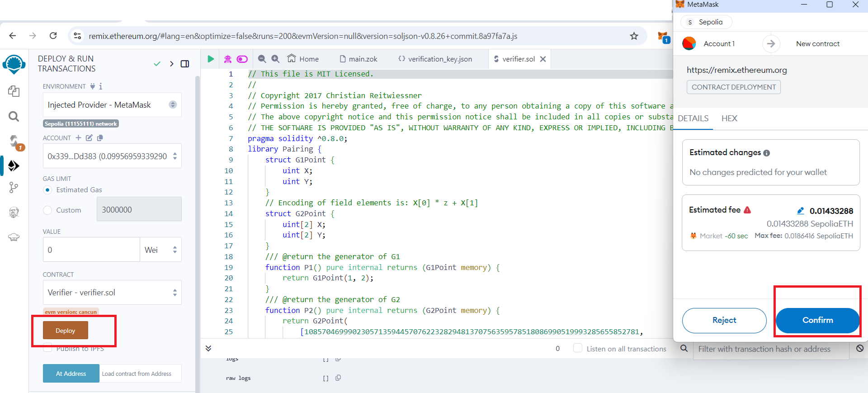868x393 pixels.
Task: Click Estimated changes info icon
Action: pyautogui.click(x=766, y=153)
